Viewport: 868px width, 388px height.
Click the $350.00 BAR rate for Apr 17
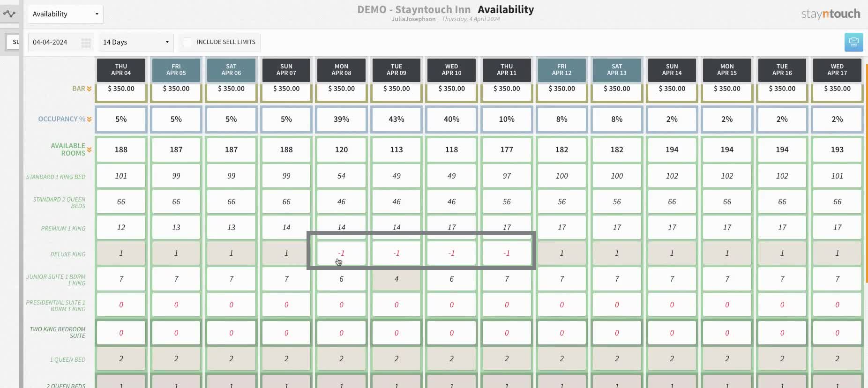pyautogui.click(x=837, y=92)
